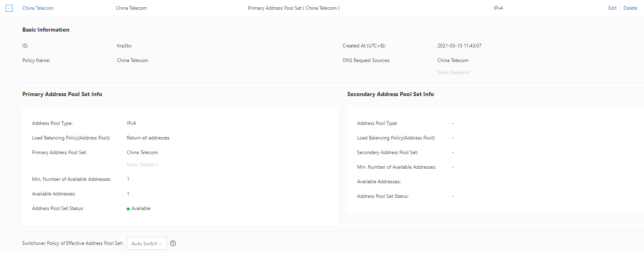The image size is (644, 253).
Task: Collapse the China Telecom policy row
Action: pyautogui.click(x=9, y=8)
